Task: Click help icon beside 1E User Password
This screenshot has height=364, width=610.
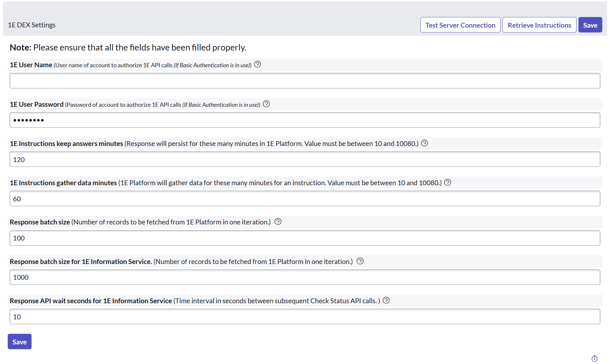Action: 266,104
